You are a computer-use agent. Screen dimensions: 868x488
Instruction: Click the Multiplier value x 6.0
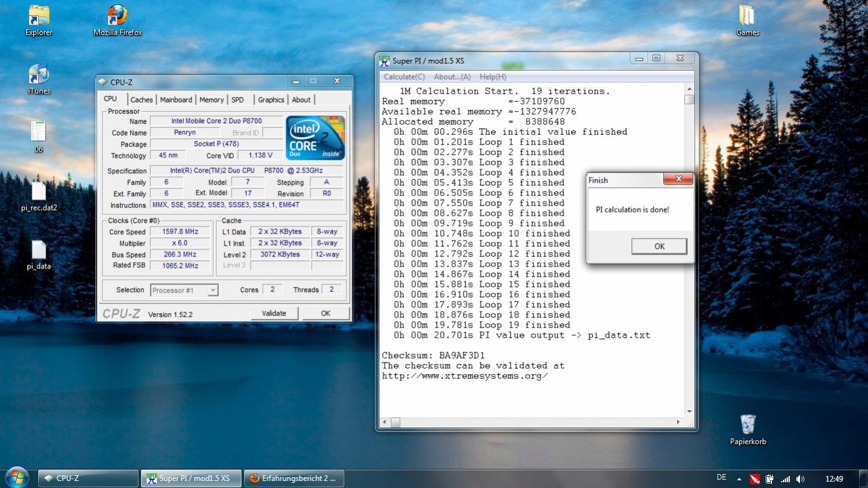(180, 244)
